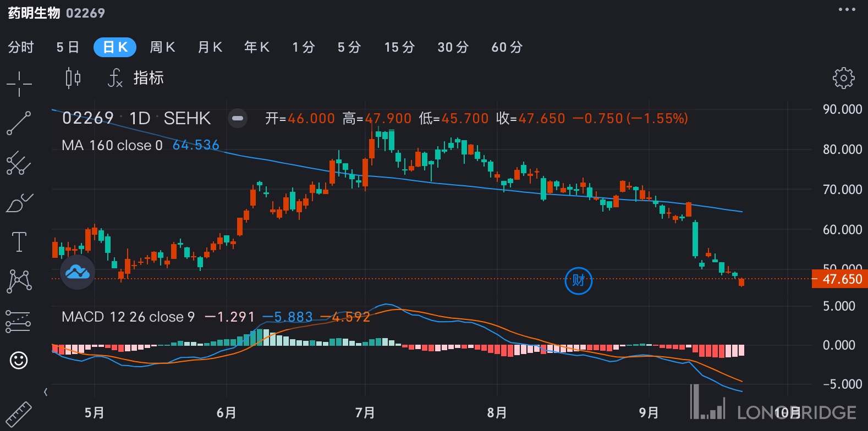868x431 pixels.
Task: Select the crosshair cursor tool
Action: (x=19, y=84)
